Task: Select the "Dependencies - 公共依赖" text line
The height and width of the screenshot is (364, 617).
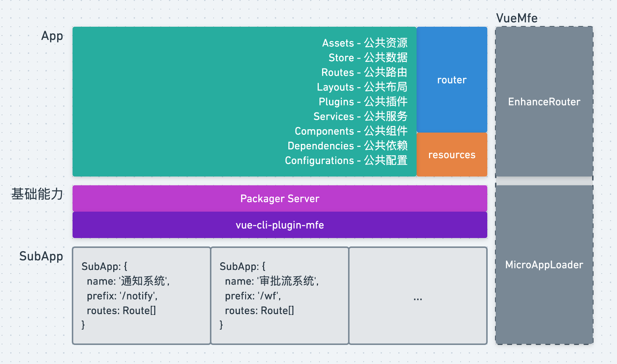Action: point(347,145)
